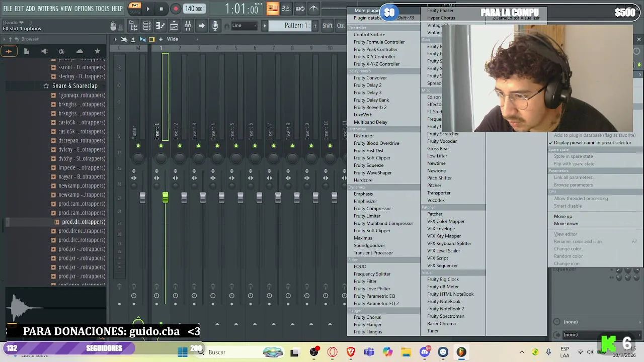Start playback with the play button
Image resolution: width=644 pixels, height=362 pixels.
pyautogui.click(x=148, y=9)
